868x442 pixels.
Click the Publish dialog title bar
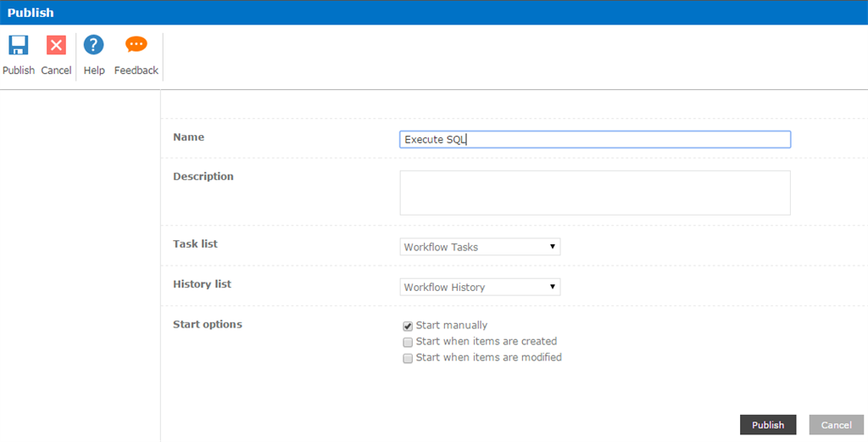click(x=424, y=12)
